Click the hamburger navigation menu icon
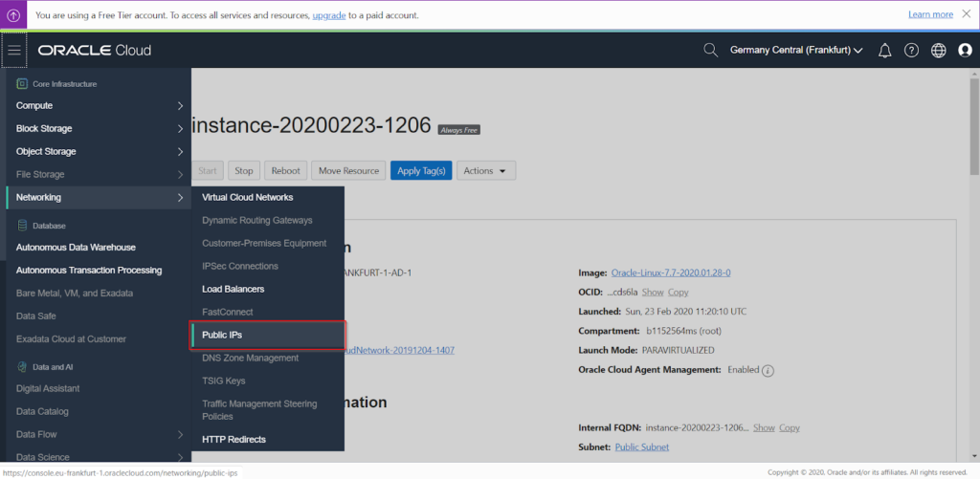 point(14,50)
